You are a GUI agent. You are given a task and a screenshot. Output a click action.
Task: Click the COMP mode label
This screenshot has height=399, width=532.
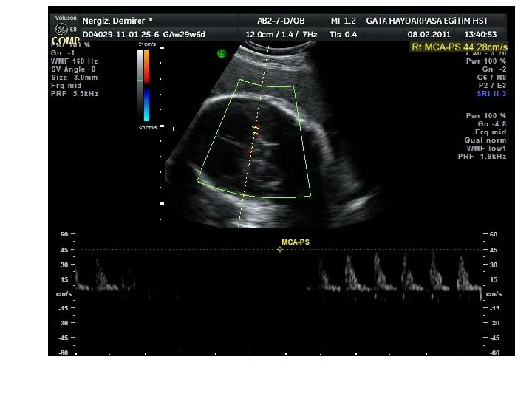point(66,41)
